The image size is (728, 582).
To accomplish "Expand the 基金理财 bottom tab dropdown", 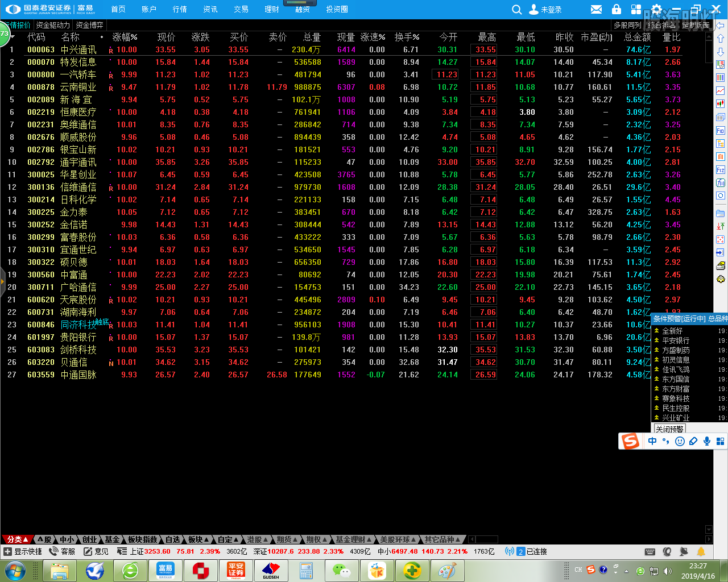I will pos(354,539).
